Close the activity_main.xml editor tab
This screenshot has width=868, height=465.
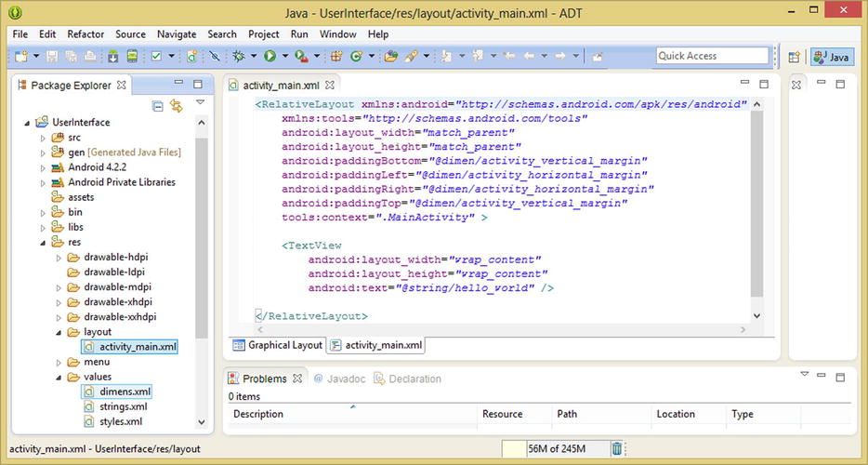330,86
